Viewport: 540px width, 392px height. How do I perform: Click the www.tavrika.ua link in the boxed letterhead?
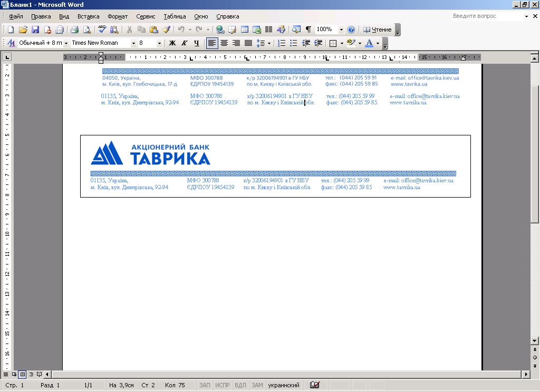tap(401, 188)
